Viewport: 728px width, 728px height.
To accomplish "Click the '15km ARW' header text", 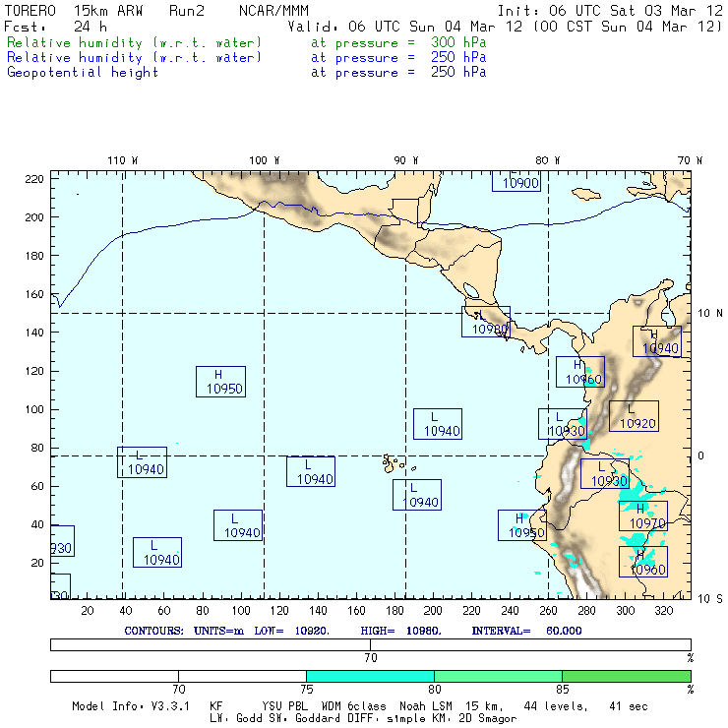I will point(107,11).
